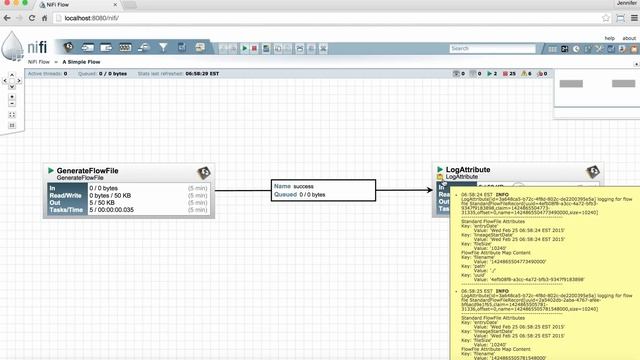Click the GenerateFlowFile Tasks/Time stats row
This screenshot has width=640, height=360.
[x=129, y=210]
